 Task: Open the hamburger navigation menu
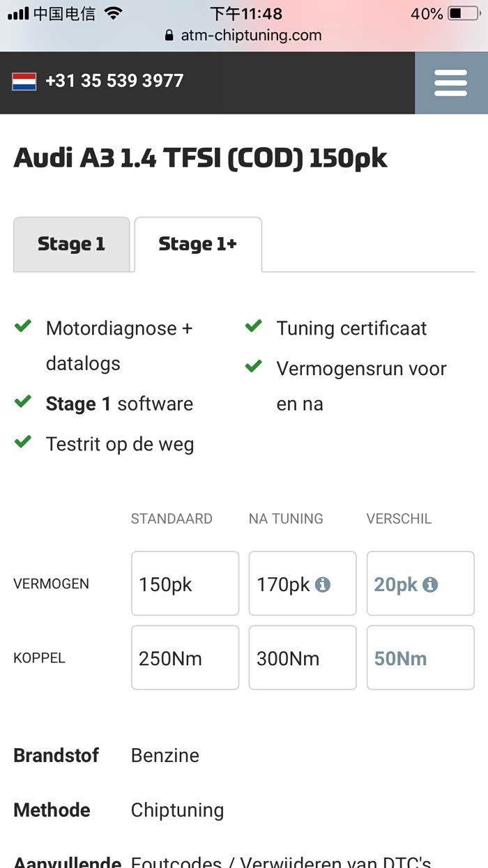click(x=450, y=83)
